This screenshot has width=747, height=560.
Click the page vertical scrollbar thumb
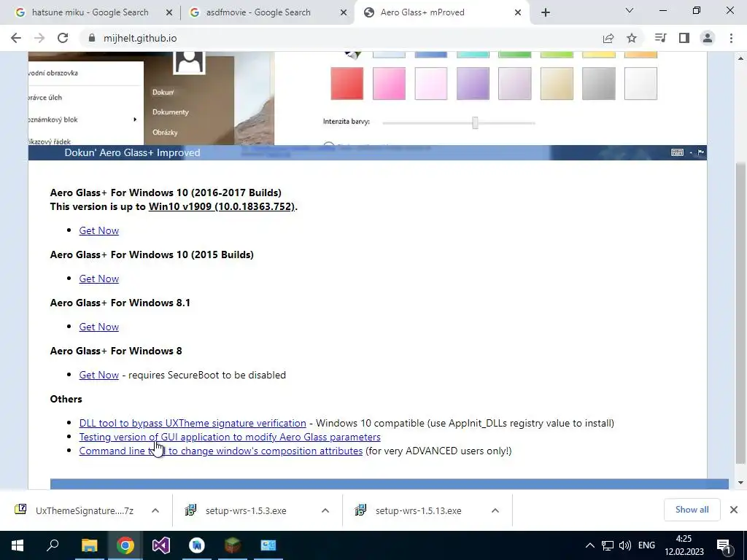tap(740, 313)
